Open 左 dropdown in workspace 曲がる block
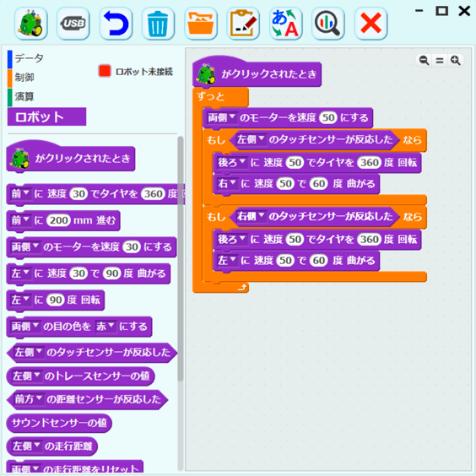This screenshot has height=476, width=476. pos(227,260)
